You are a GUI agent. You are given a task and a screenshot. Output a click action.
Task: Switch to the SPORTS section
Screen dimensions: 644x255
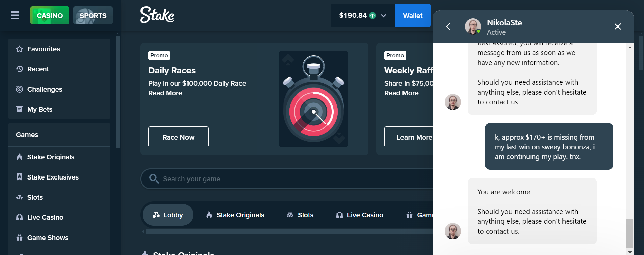pyautogui.click(x=93, y=15)
